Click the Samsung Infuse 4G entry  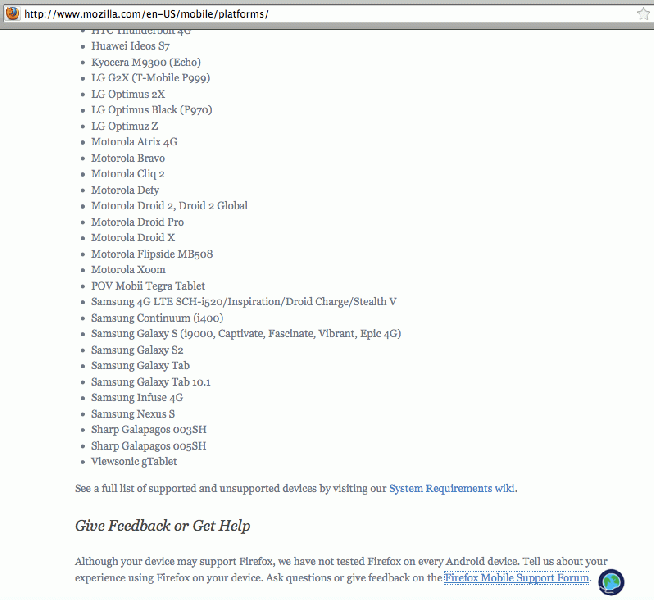click(137, 398)
